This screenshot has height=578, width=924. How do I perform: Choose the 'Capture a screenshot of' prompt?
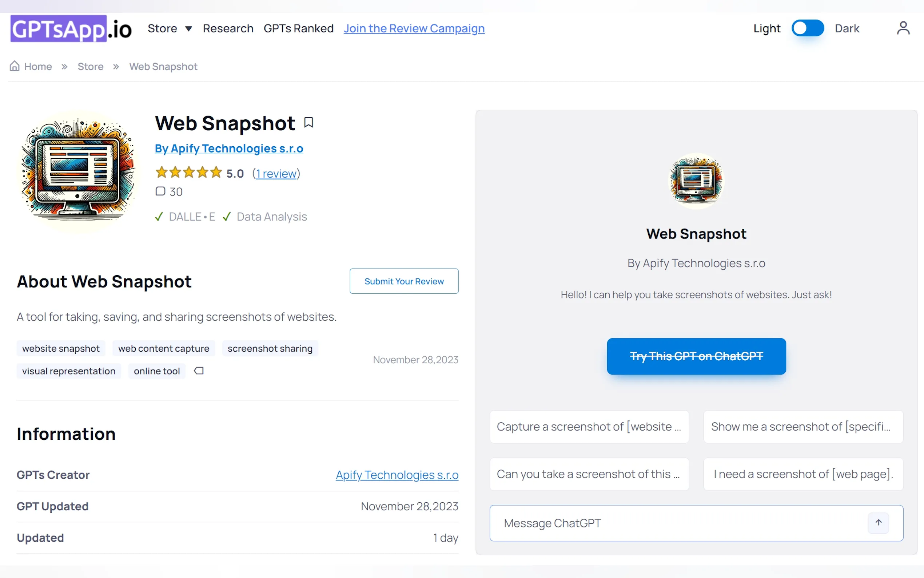coord(589,427)
